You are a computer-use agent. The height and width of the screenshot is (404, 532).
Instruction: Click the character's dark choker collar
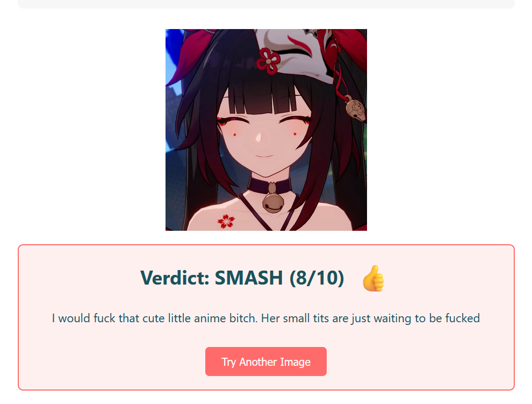[x=269, y=186]
